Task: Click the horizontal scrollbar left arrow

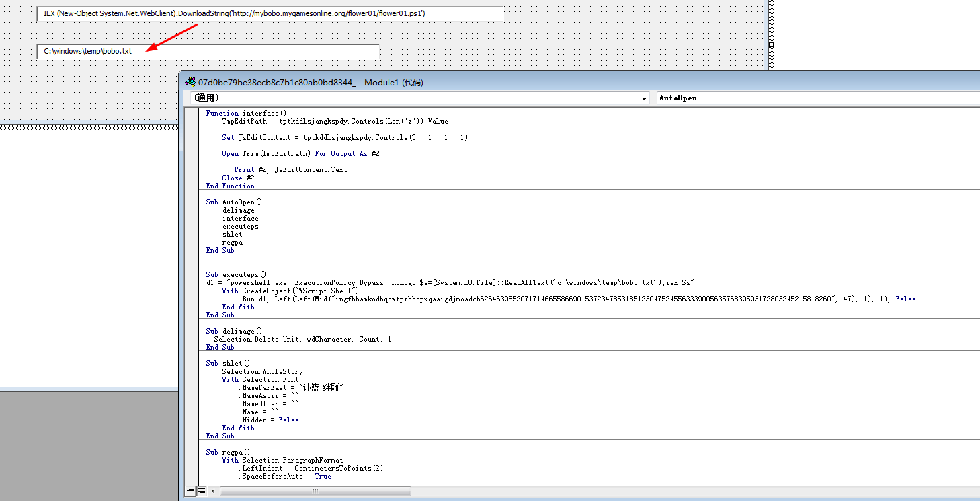Action: click(x=214, y=491)
